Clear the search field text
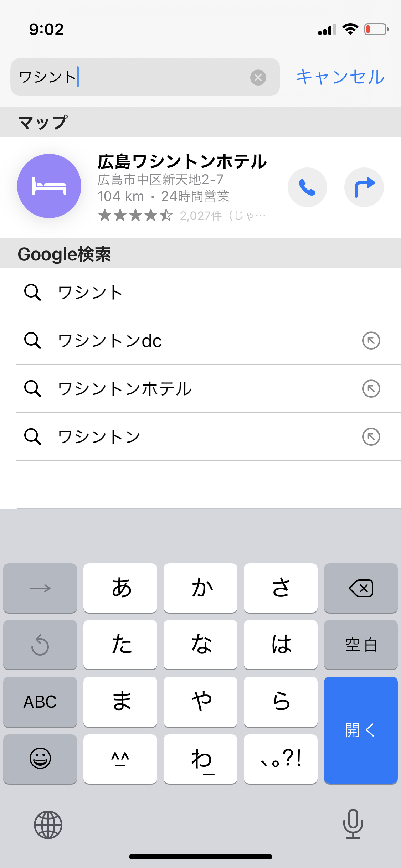Viewport: 401px width, 868px height. point(258,77)
